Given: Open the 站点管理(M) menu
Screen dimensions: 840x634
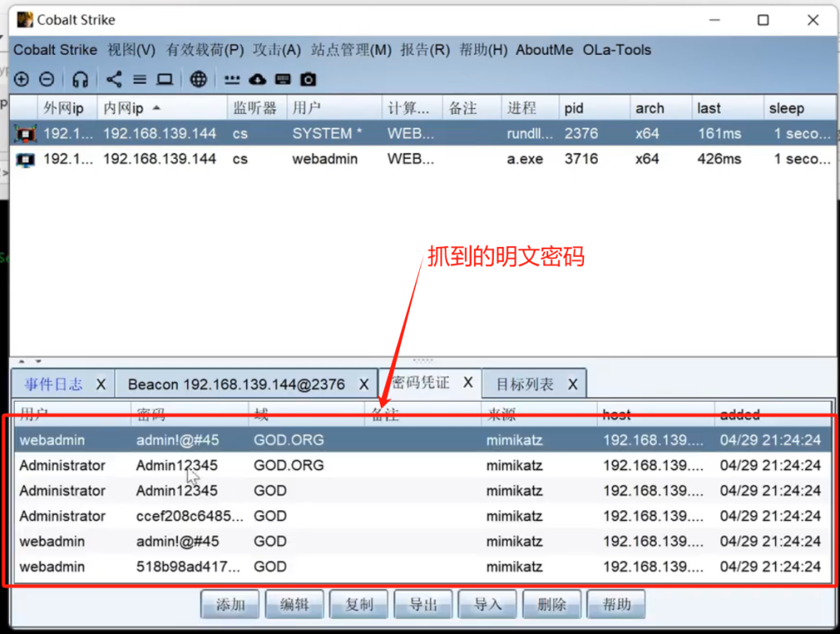Looking at the screenshot, I should [351, 50].
